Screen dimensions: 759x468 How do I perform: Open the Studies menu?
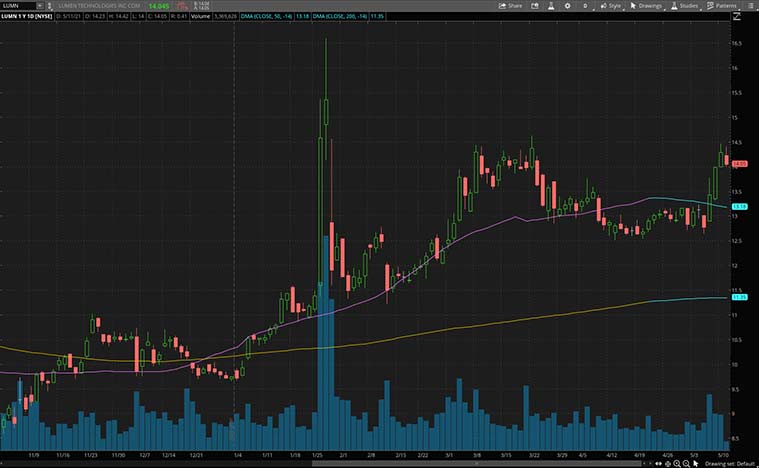tap(686, 5)
